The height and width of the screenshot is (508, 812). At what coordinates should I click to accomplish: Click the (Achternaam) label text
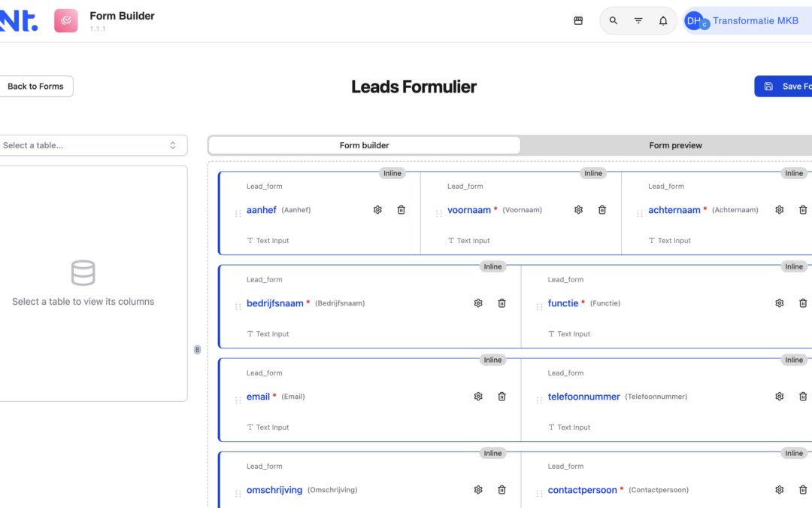point(735,210)
